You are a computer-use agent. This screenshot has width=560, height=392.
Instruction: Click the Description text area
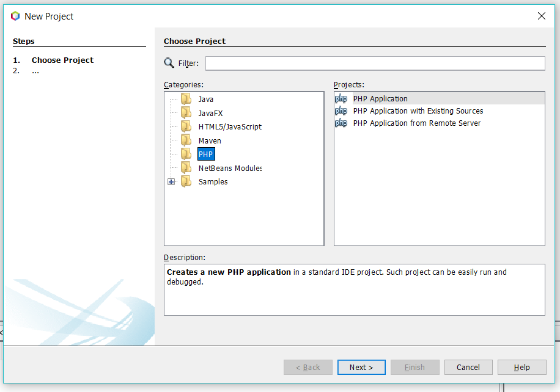pyautogui.click(x=355, y=289)
